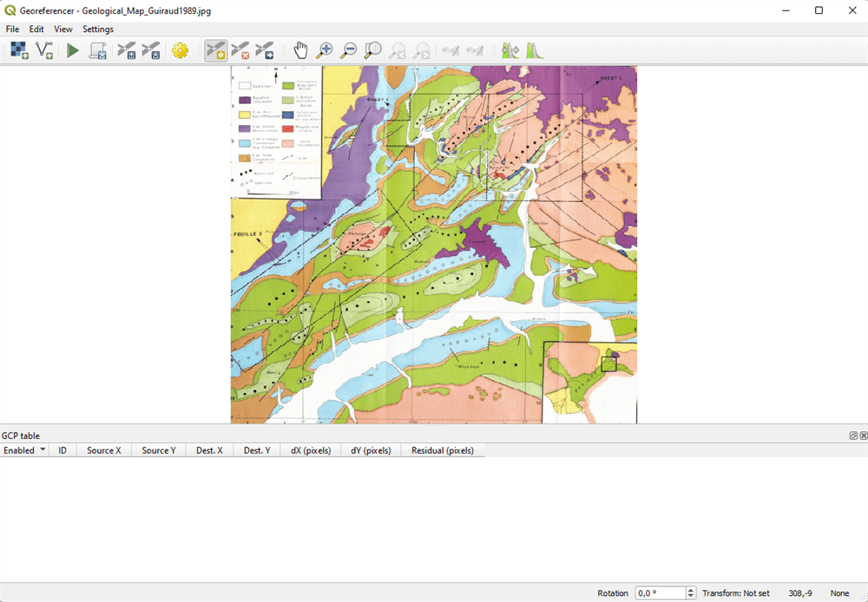Close the GCP table panel
The image size is (868, 602).
pyautogui.click(x=863, y=435)
